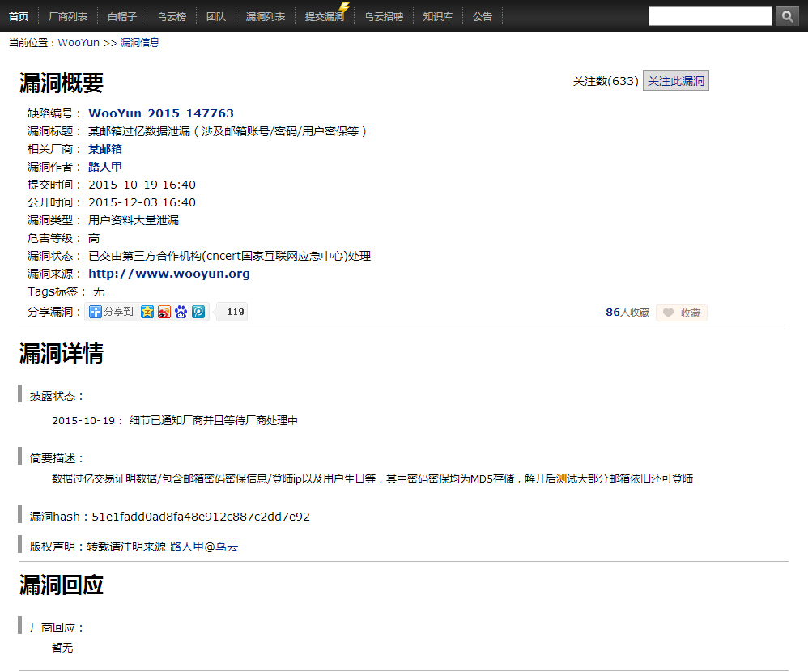Click the 路人甲@乌云 copyright link
808x672 pixels.
click(x=204, y=547)
